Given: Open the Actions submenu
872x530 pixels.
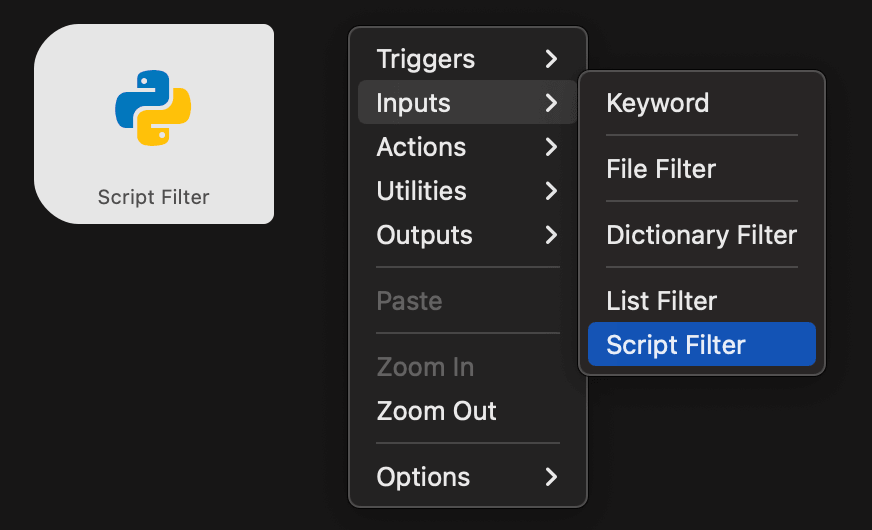Looking at the screenshot, I should pos(467,147).
